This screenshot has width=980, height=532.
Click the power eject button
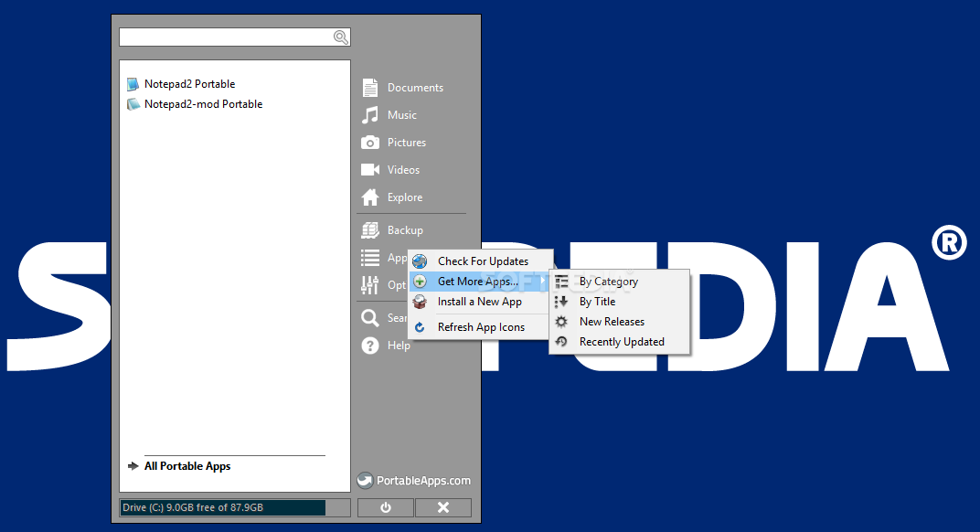386,507
